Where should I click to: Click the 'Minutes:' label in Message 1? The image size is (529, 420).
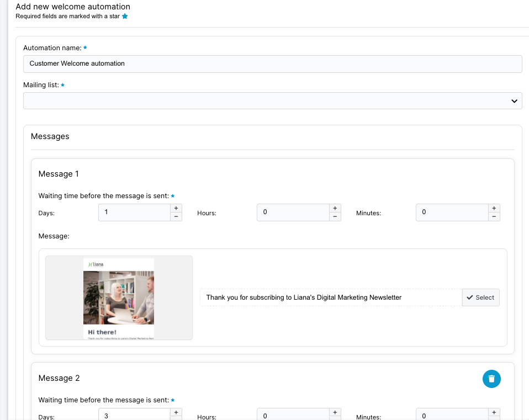(369, 213)
